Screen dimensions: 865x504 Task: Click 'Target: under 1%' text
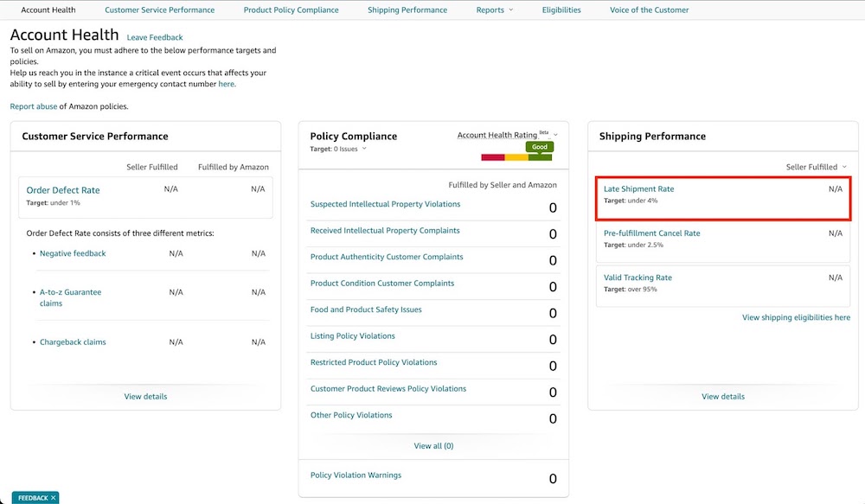coord(53,203)
